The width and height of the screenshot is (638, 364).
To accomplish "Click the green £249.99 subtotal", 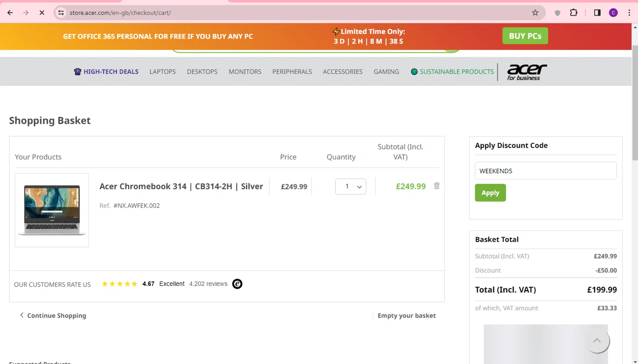I will (411, 186).
